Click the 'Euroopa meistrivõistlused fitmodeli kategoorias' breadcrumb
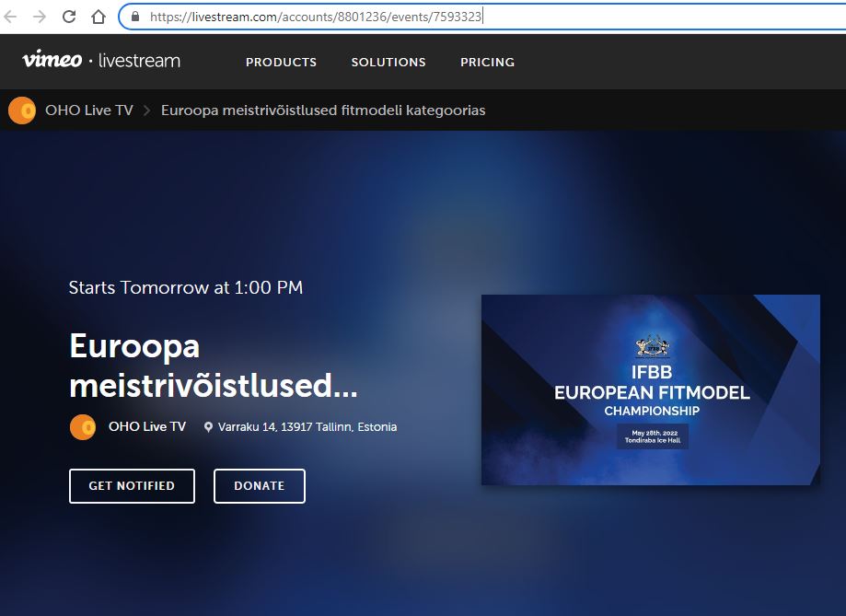The height and width of the screenshot is (616, 846). 323,110
